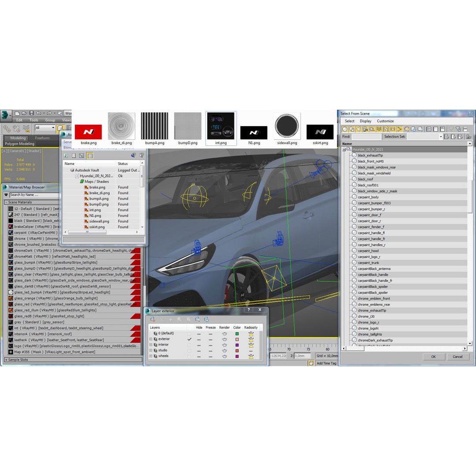
Task: Expand the exterior layer tree node
Action: (151, 339)
